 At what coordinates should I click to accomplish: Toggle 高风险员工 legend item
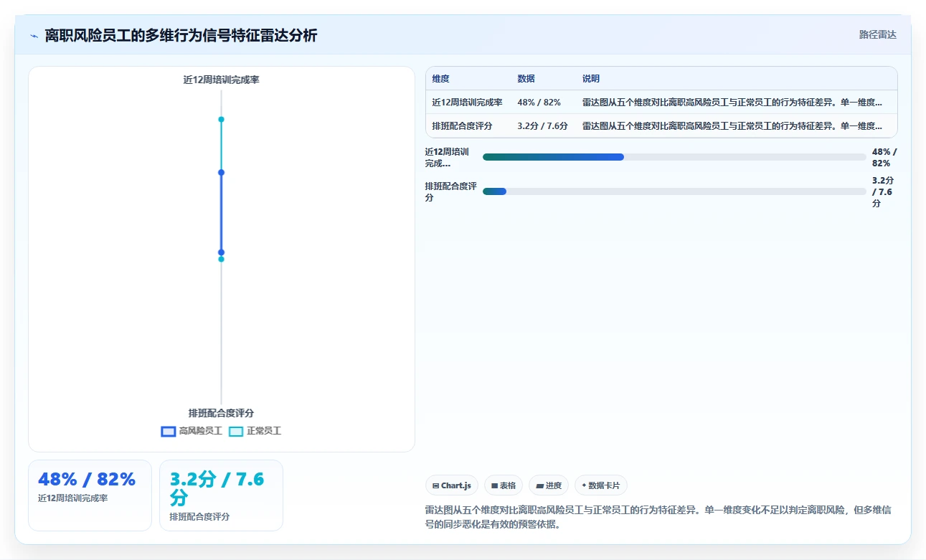(192, 432)
